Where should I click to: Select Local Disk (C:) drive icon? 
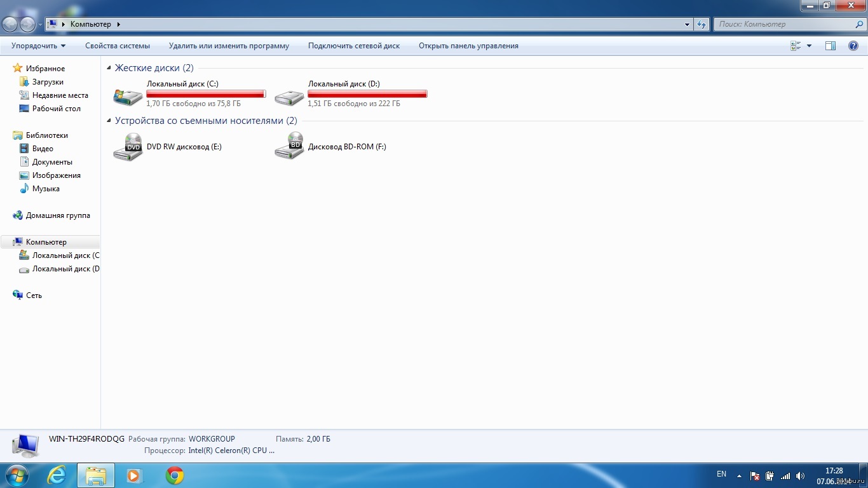point(128,96)
